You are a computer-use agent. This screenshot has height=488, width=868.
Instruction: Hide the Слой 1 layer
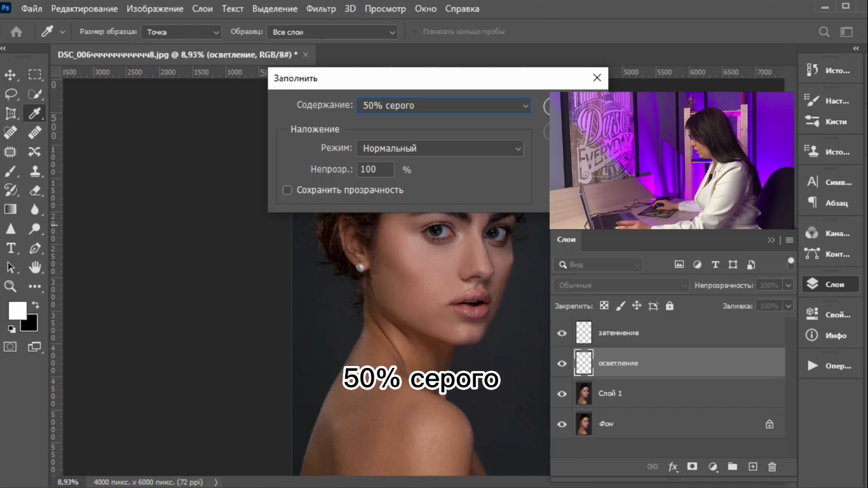click(562, 394)
